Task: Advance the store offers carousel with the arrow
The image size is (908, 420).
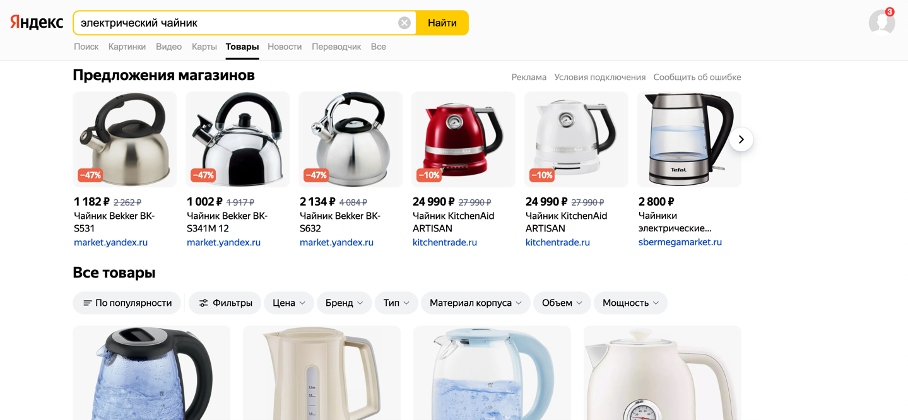Action: pos(741,140)
